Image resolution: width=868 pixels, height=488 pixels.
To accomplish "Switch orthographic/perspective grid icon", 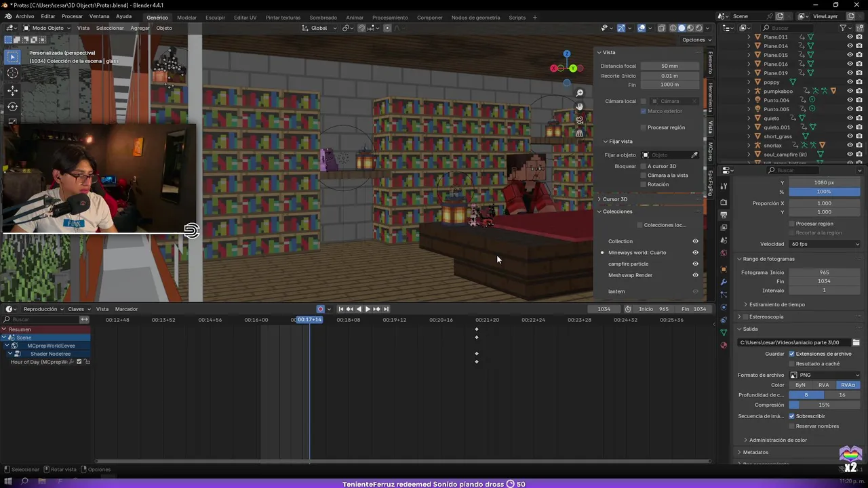I will [x=580, y=134].
